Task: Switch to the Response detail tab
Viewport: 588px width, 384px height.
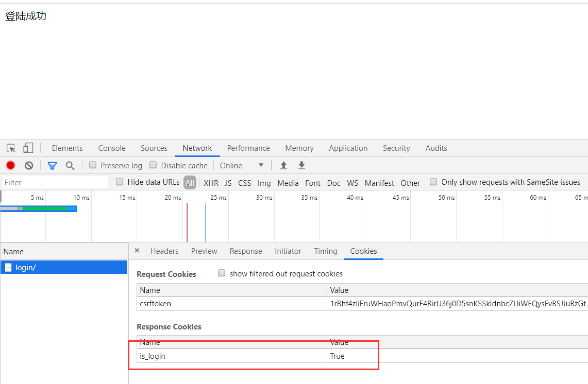Action: 246,251
